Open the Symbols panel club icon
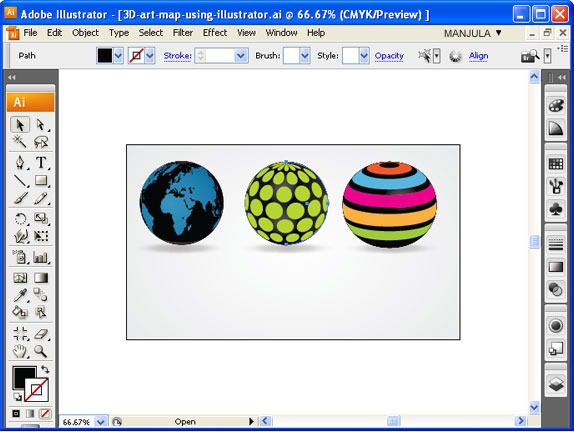The image size is (574, 432). pos(556,209)
